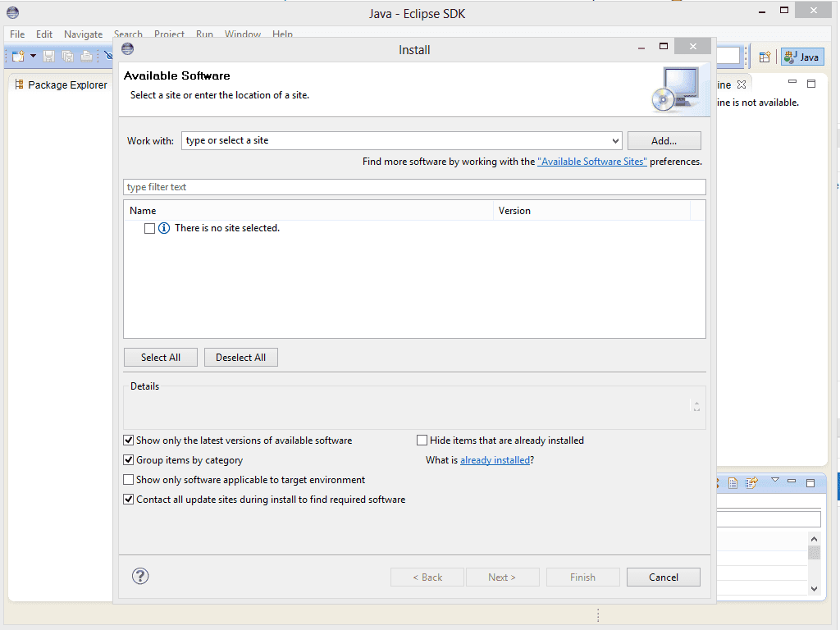Click the Add... button

(x=664, y=141)
